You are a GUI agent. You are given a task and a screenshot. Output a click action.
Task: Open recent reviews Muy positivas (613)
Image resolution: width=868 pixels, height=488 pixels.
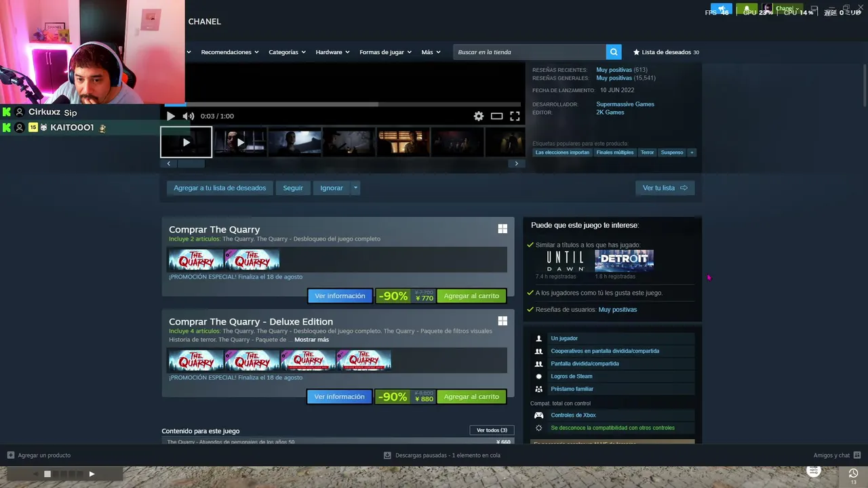click(x=622, y=70)
